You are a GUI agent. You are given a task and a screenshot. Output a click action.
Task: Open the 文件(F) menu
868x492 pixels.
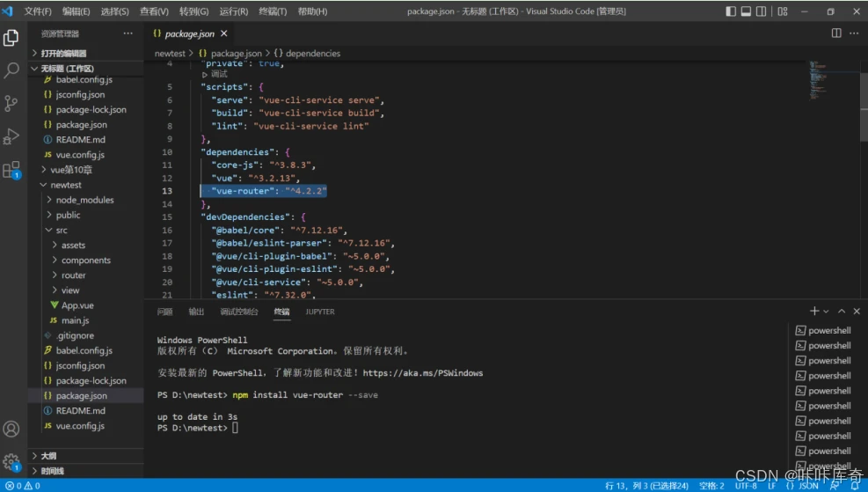coord(38,11)
